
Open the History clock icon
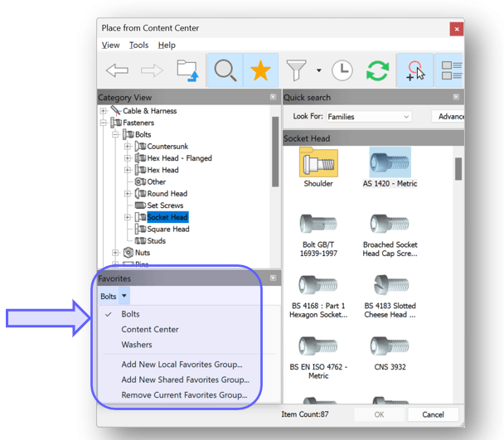coord(342,71)
